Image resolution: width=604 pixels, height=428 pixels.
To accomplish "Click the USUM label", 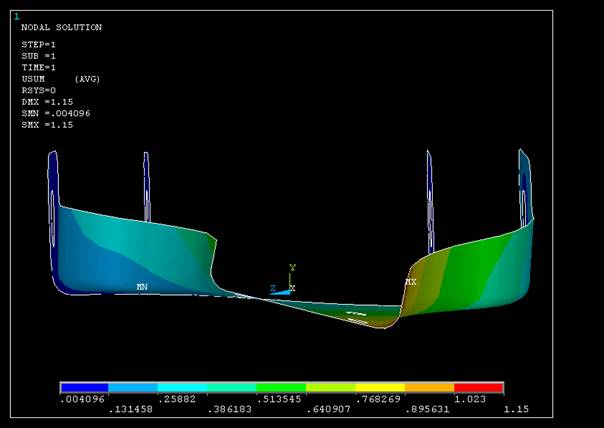I will (33, 79).
